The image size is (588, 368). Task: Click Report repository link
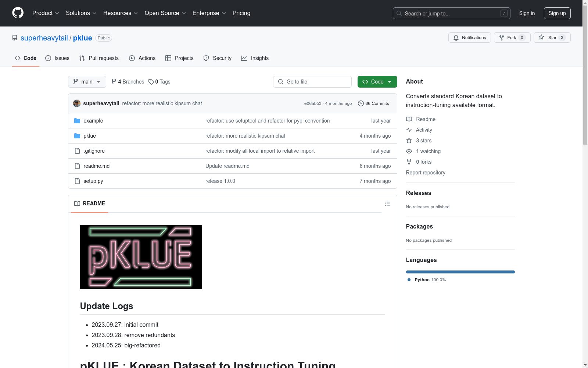pos(426,173)
